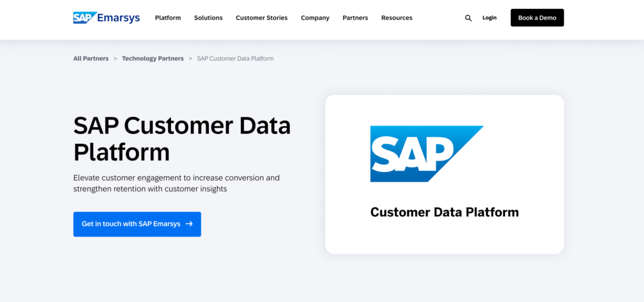Go to Customer Stories

(262, 18)
